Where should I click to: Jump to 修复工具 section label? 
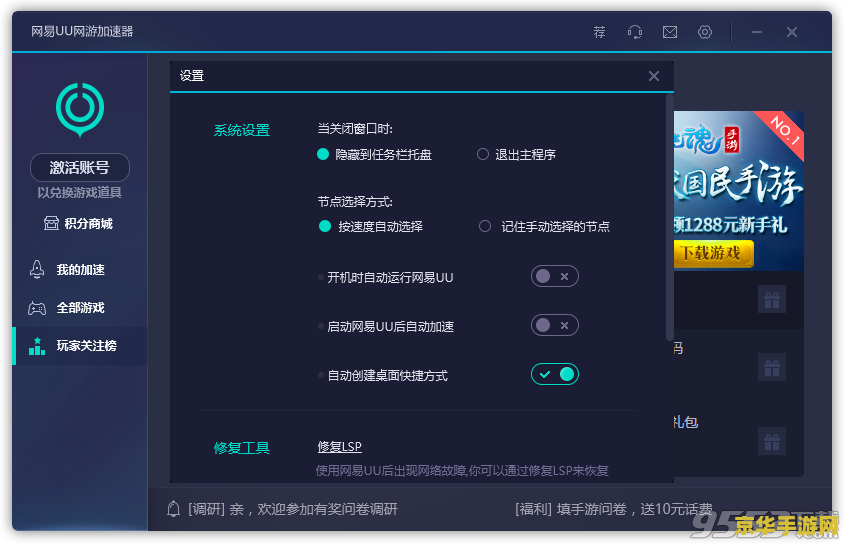(242, 448)
